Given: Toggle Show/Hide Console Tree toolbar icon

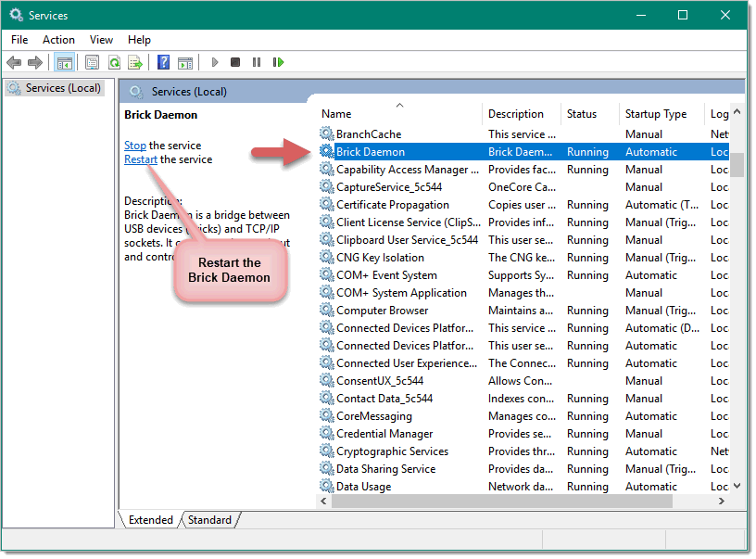Looking at the screenshot, I should [64, 62].
